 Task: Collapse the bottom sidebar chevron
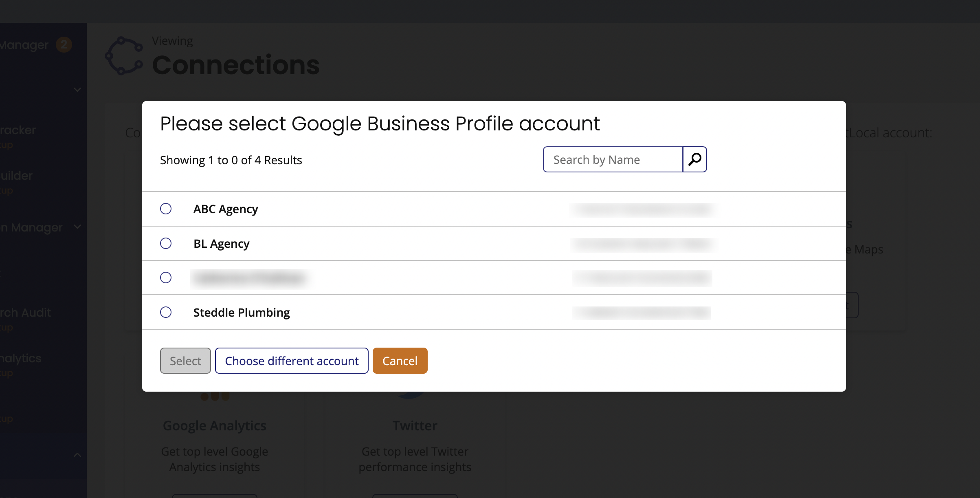(x=77, y=455)
